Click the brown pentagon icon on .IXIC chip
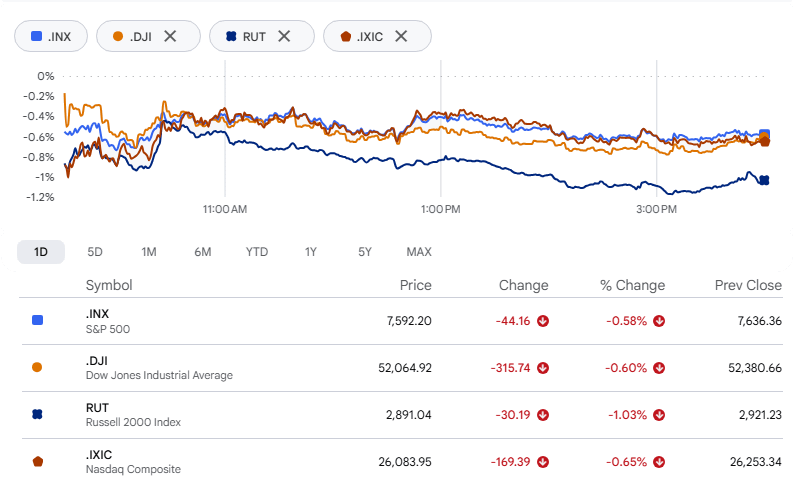 click(346, 36)
